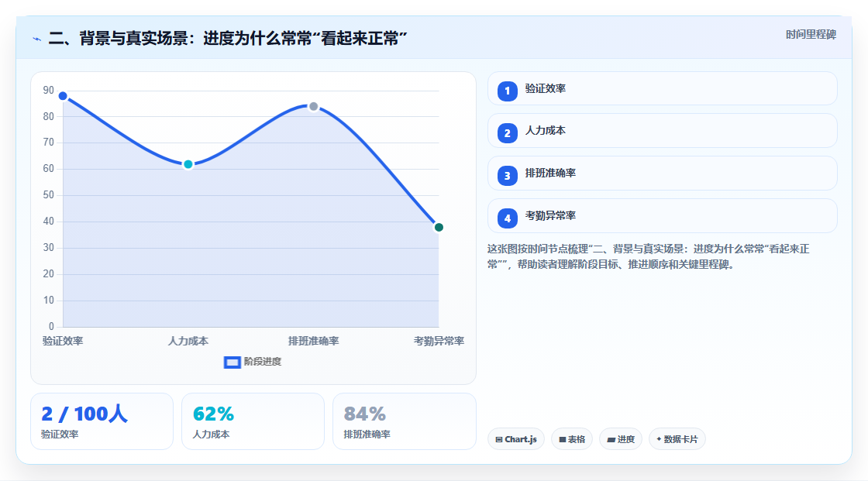Click the blue data point at 验证效率
Image resolution: width=868 pixels, height=481 pixels.
click(x=63, y=96)
